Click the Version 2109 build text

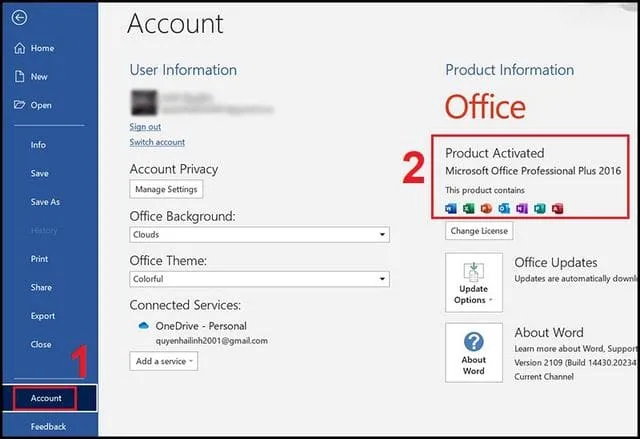pos(575,363)
